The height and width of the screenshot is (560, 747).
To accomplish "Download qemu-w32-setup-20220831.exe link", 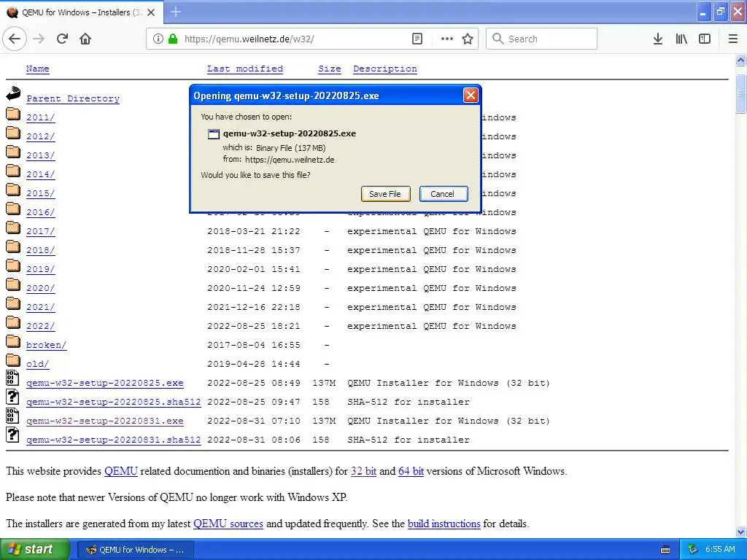I will click(x=105, y=421).
